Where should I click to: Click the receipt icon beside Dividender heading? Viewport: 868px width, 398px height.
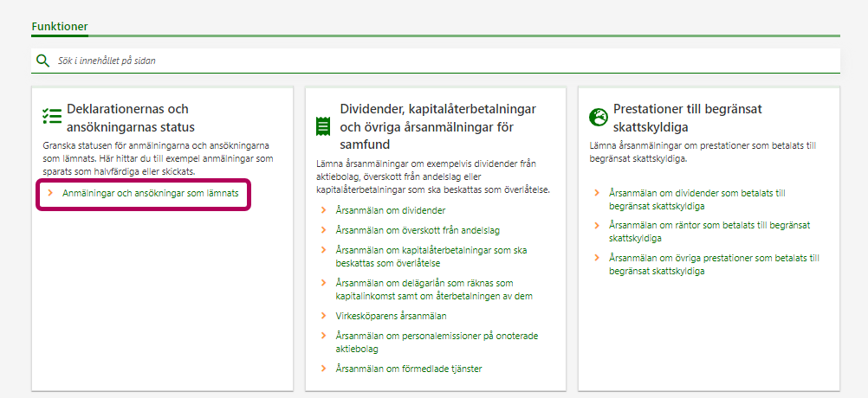tap(323, 126)
